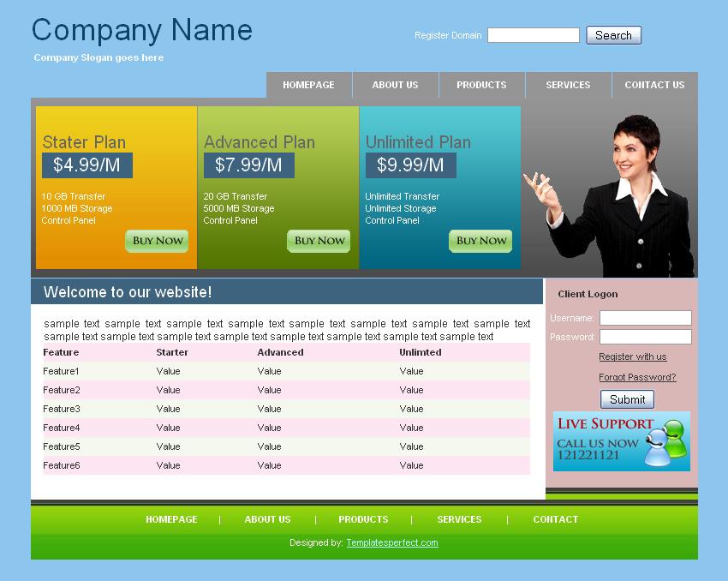Click the live support headset people icon
This screenshot has height=581, width=728.
click(665, 442)
